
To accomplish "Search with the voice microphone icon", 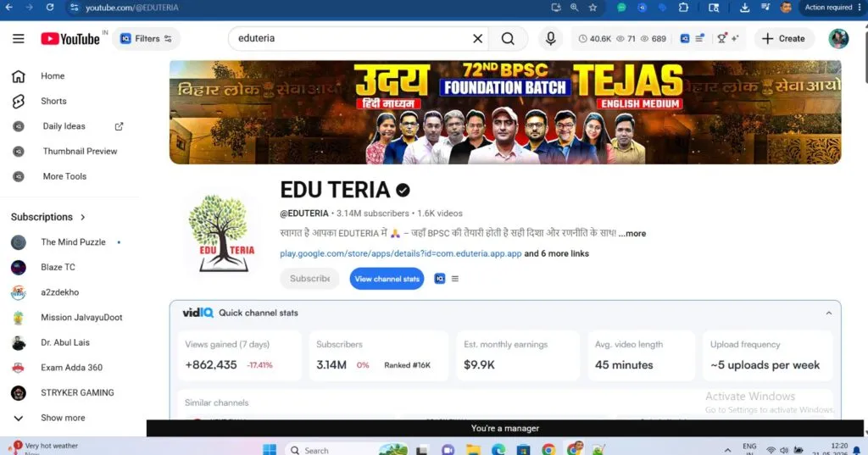I will click(550, 39).
